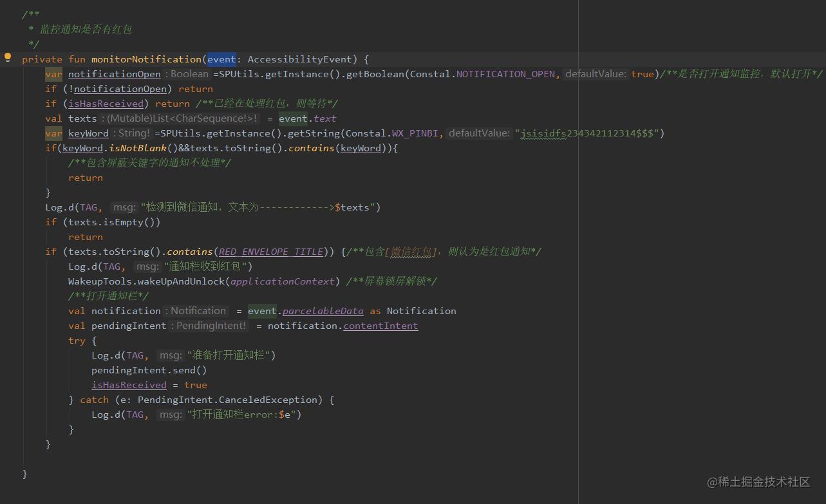
Task: Click the AccessibilityEvent parameter type
Action: pos(299,59)
